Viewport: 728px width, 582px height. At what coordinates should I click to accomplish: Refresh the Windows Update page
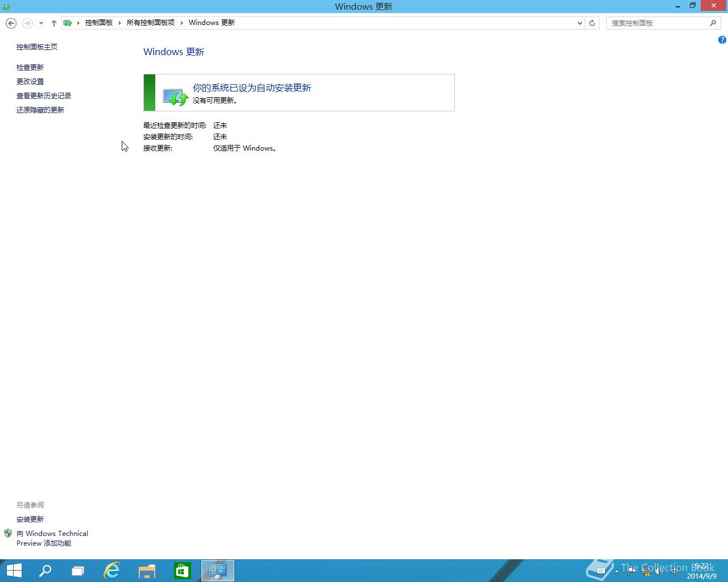point(592,23)
